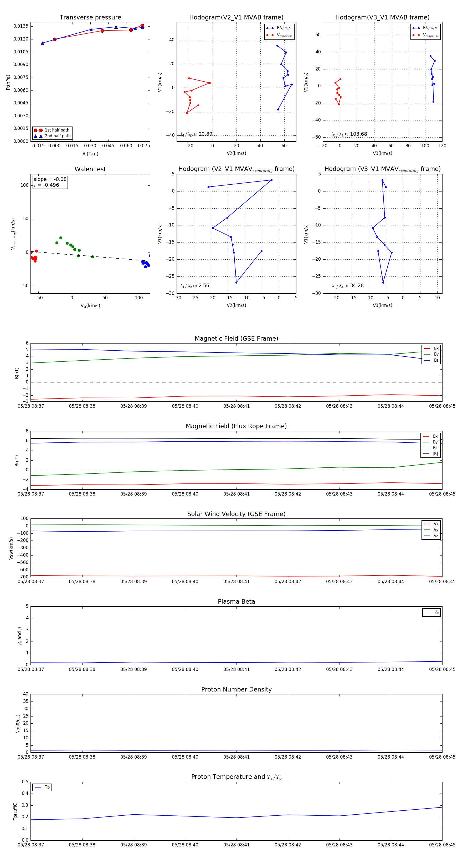
Task: Click the "WalenTest" plot title
Action: coord(90,169)
